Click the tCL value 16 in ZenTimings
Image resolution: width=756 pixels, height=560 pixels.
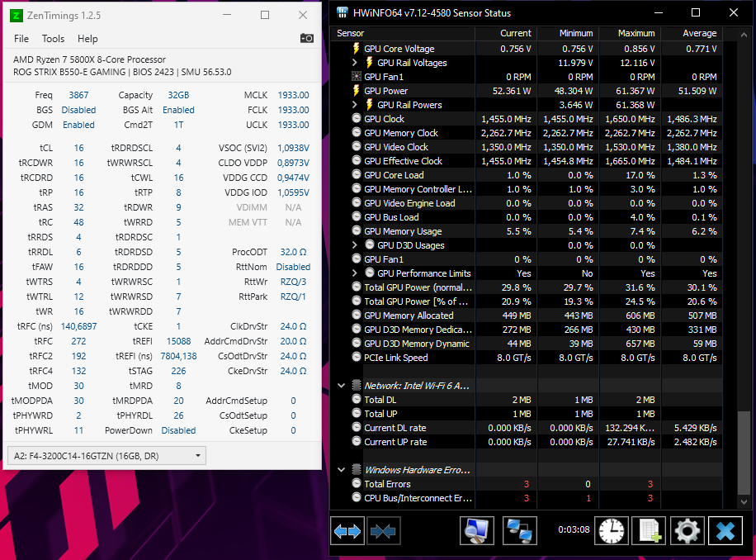click(78, 148)
